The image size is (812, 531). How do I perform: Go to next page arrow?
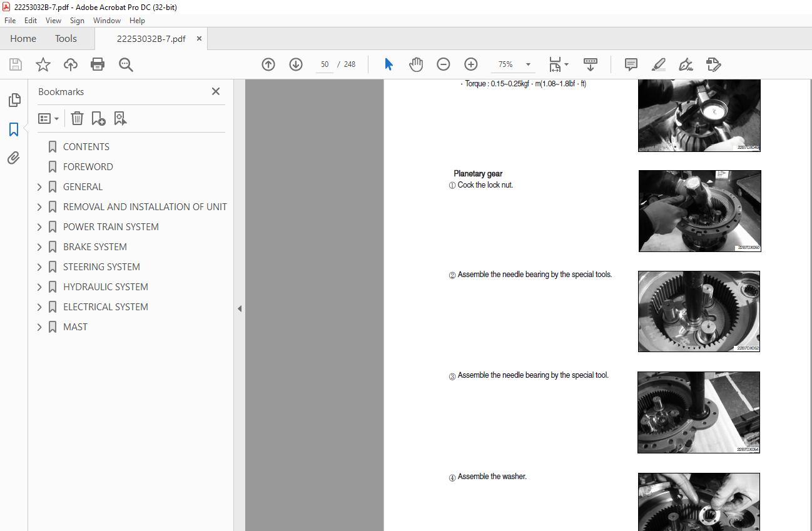click(x=296, y=64)
